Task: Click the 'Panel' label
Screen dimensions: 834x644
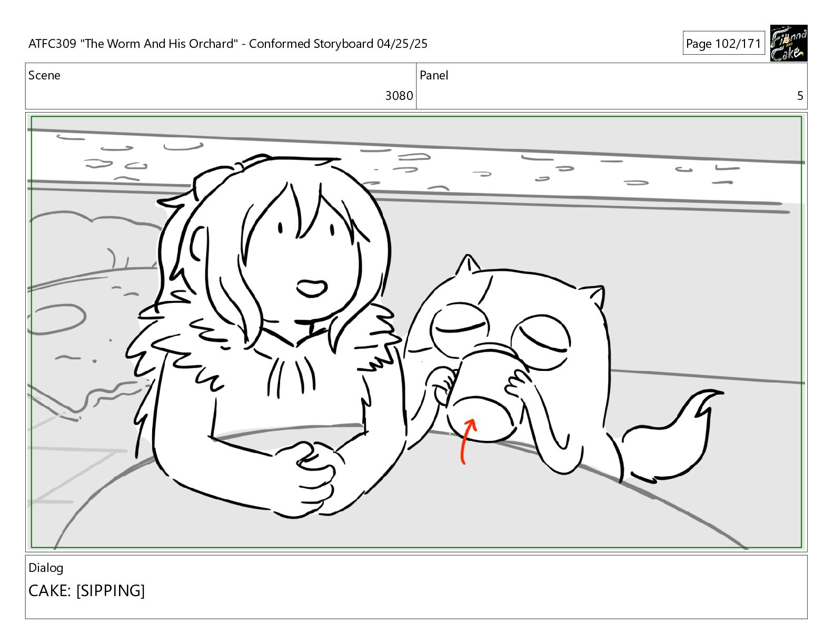Action: point(434,75)
